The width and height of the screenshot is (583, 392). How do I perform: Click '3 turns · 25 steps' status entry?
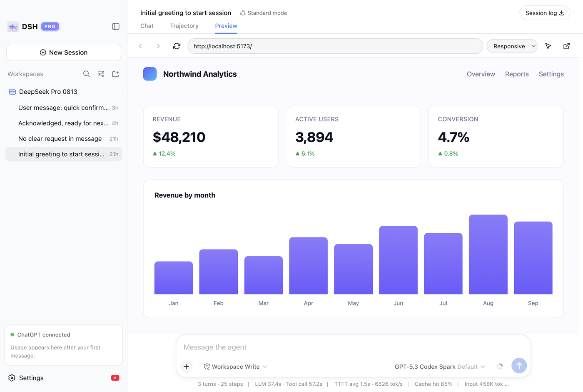(x=220, y=384)
